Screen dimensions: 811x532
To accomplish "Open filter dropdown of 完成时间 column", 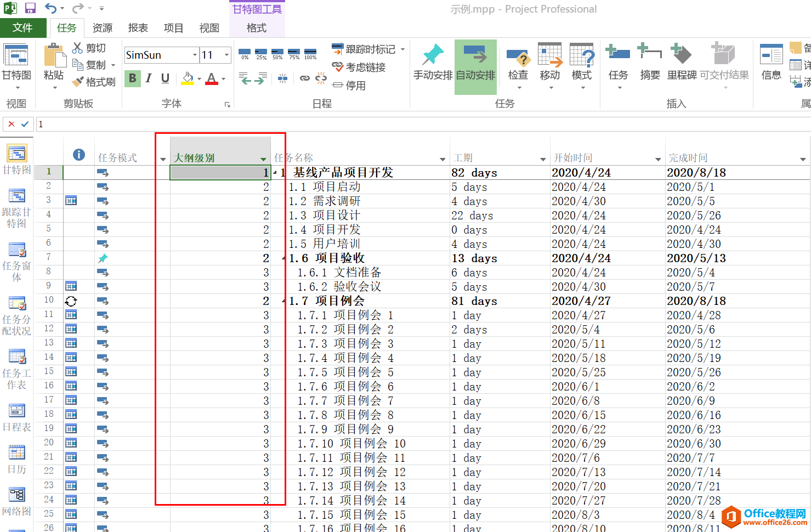I will tap(803, 159).
